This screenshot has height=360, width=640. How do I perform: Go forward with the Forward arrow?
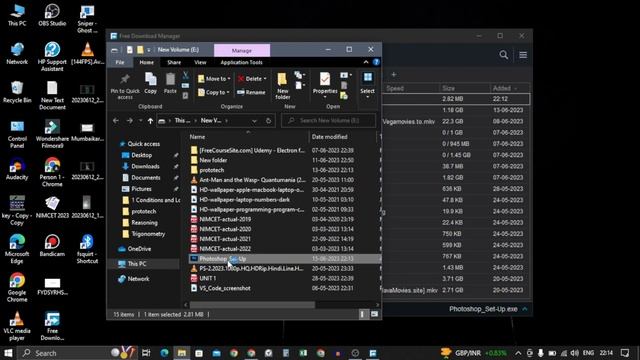pyautogui.click(x=129, y=121)
